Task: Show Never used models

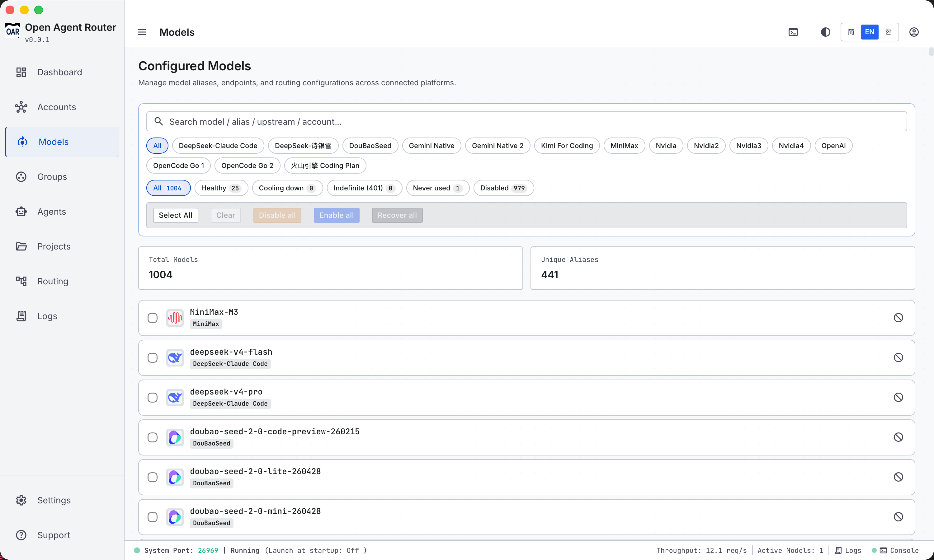Action: pos(437,188)
